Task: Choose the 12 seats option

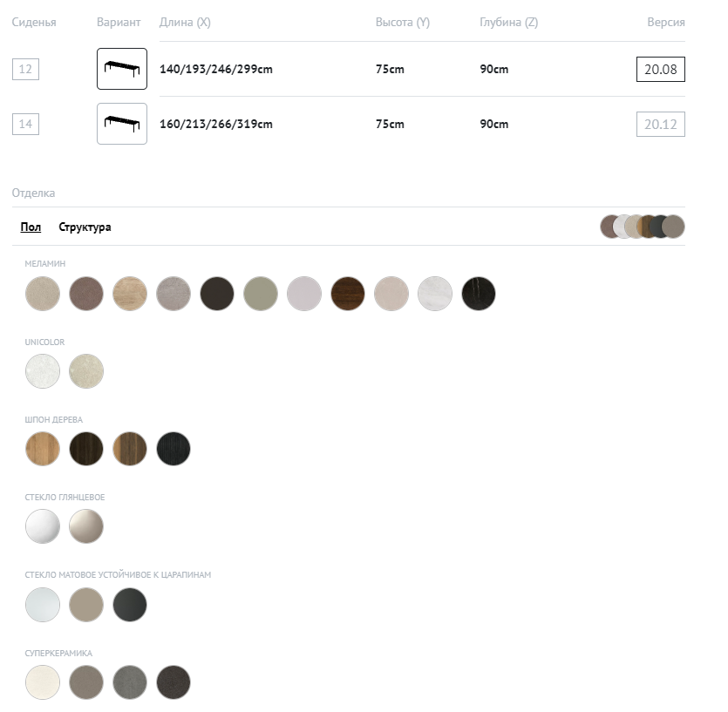Action: coord(25,69)
